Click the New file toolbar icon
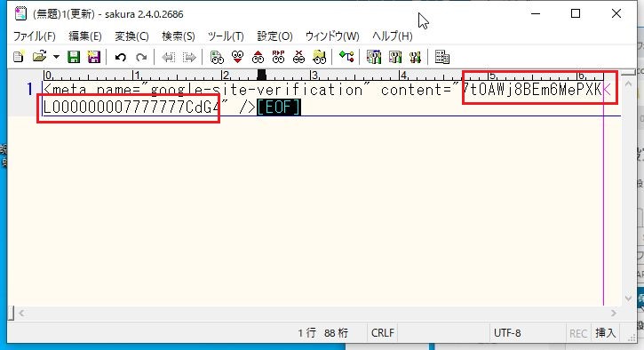 (x=19, y=57)
